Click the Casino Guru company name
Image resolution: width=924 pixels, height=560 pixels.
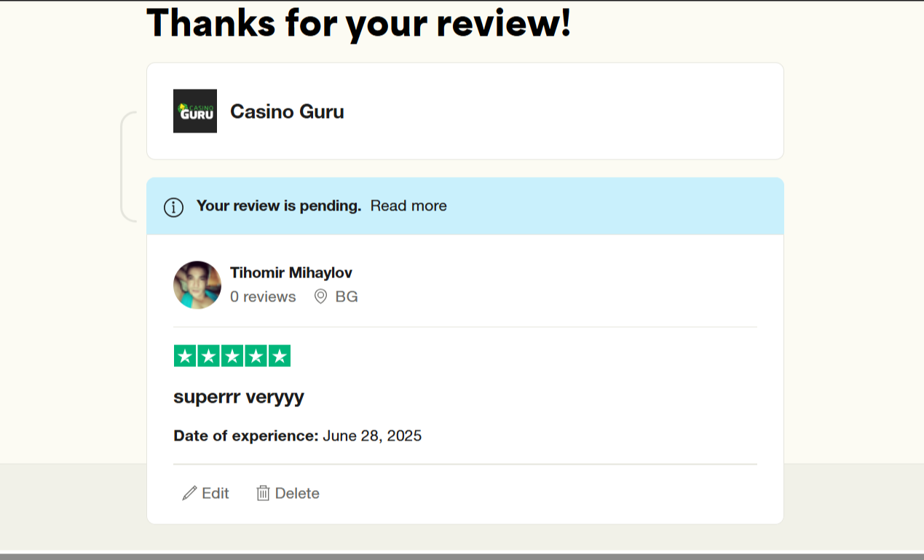coord(287,111)
